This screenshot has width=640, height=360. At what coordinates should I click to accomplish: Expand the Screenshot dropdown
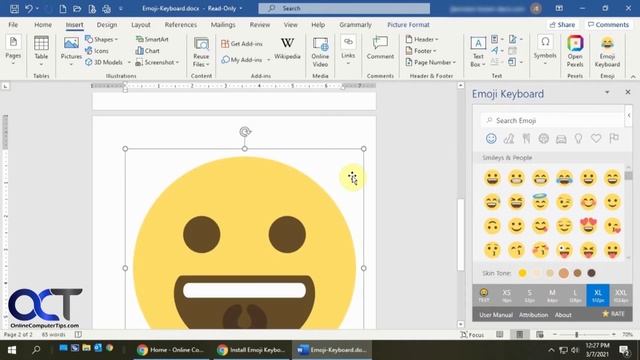pos(178,62)
